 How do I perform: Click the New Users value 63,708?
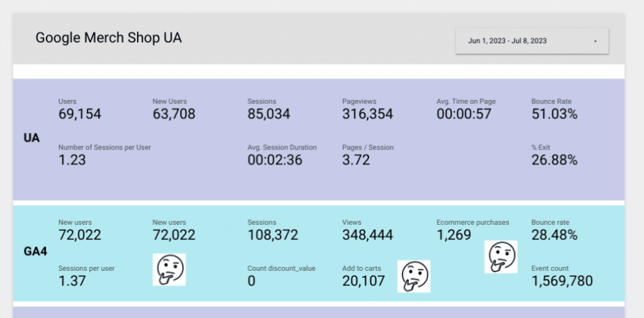pos(174,115)
